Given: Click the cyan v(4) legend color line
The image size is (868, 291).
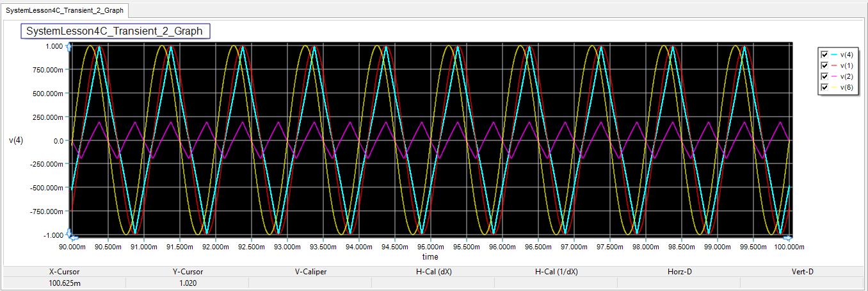Looking at the screenshot, I should click(833, 54).
